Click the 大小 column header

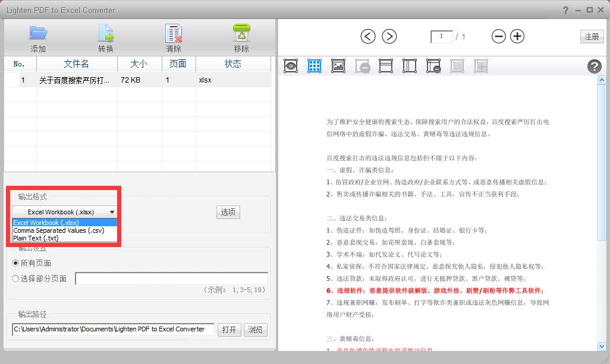(x=139, y=64)
